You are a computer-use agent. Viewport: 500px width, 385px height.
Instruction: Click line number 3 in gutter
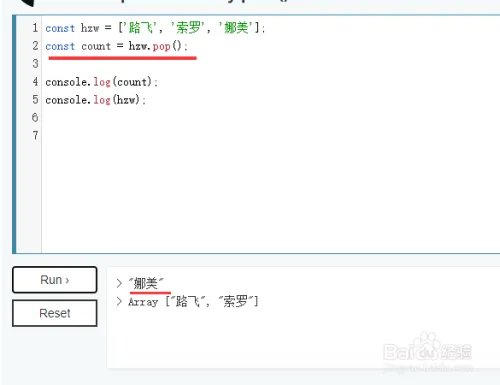point(35,64)
